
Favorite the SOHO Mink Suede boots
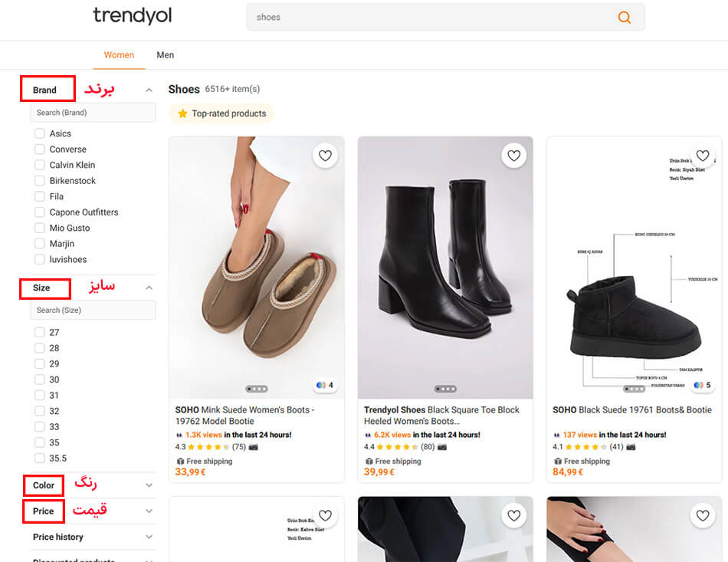click(x=325, y=156)
